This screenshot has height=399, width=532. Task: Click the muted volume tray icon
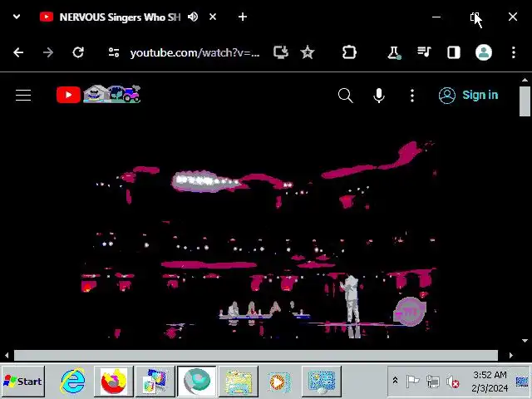453,382
